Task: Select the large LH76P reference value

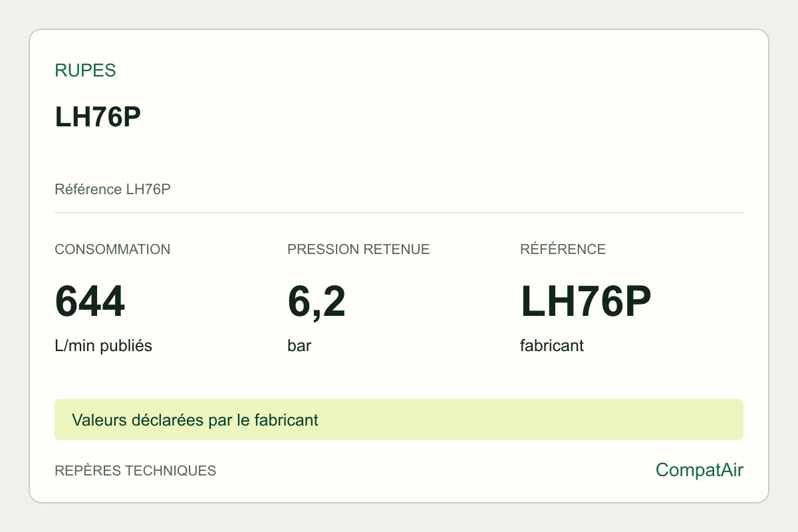Action: point(585,301)
